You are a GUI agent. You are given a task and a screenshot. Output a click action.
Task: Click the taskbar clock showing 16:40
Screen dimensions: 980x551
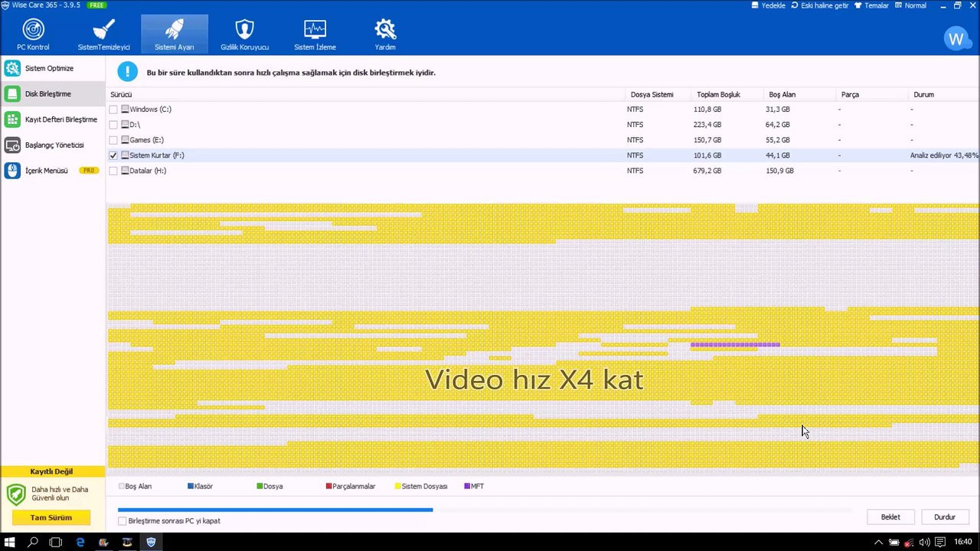[x=962, y=543]
